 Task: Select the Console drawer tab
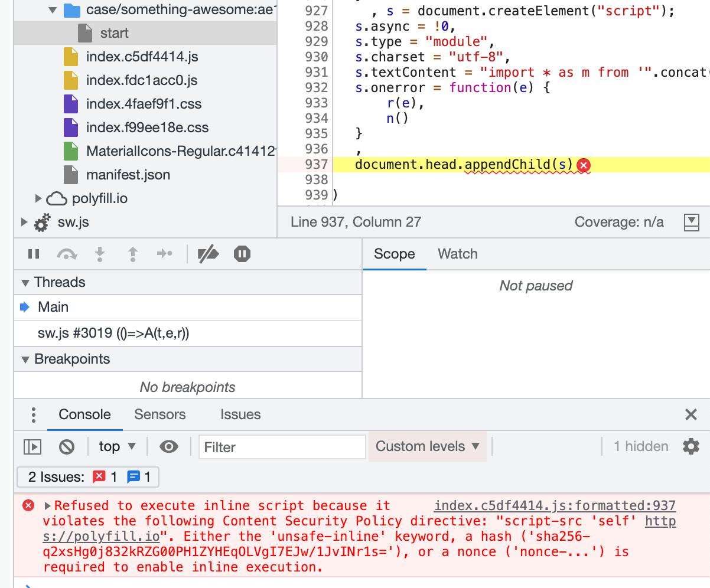click(84, 414)
